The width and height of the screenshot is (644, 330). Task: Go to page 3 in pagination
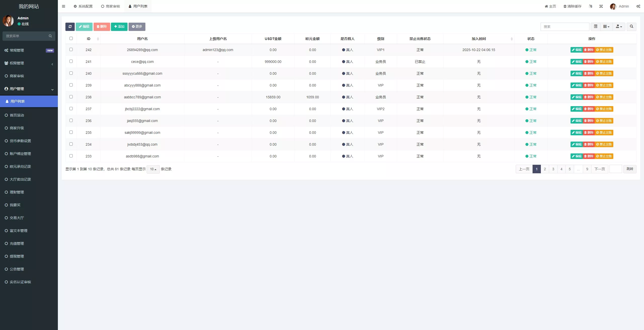553,169
